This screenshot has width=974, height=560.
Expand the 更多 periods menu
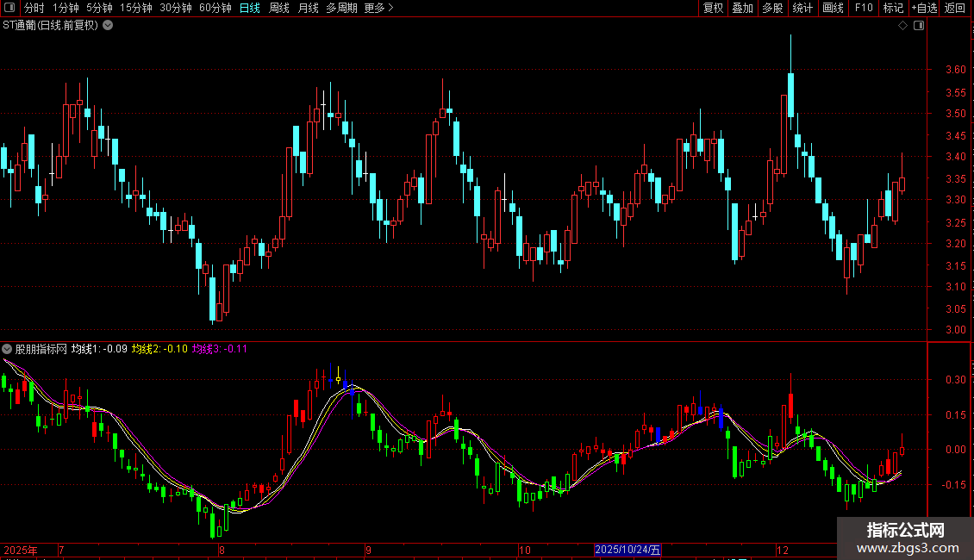point(378,8)
